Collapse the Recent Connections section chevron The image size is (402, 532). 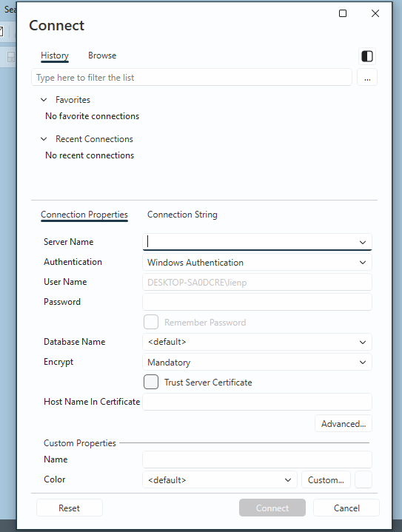click(44, 139)
